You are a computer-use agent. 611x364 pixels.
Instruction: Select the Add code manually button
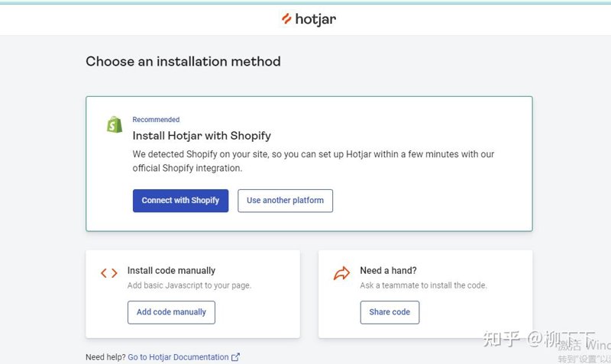[171, 312]
